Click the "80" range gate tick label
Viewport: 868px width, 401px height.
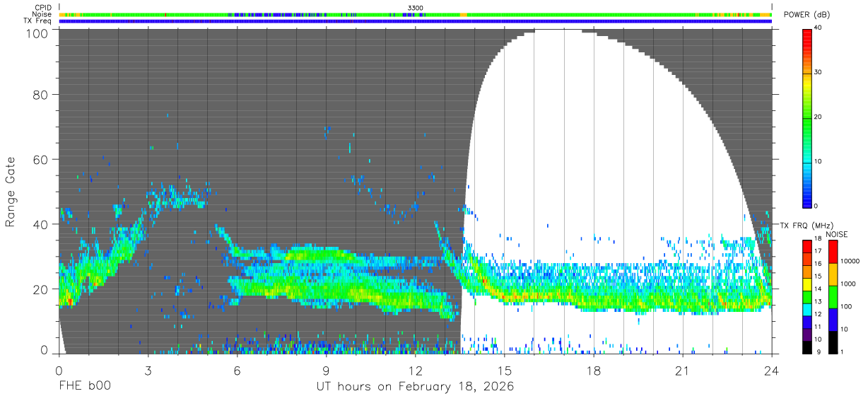click(42, 95)
